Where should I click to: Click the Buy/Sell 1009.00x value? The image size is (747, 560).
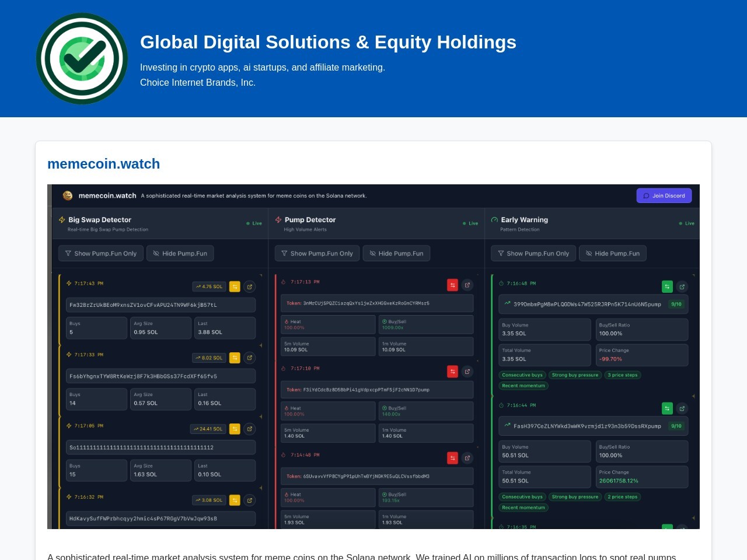pyautogui.click(x=393, y=328)
